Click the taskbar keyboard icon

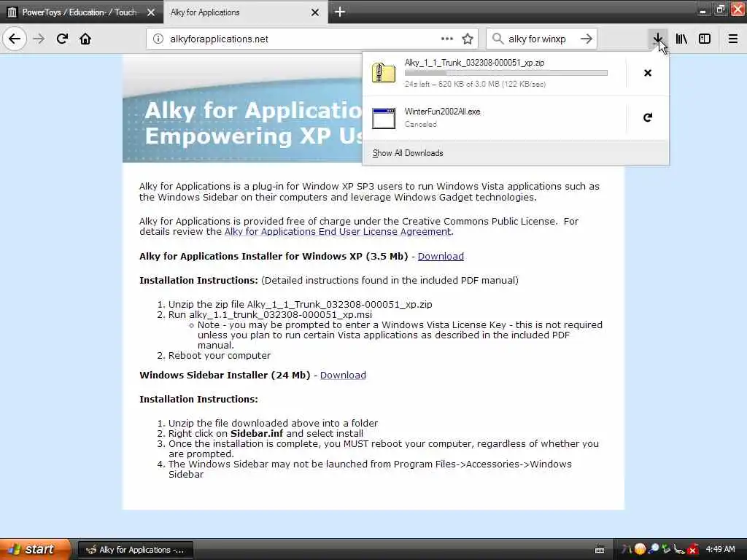click(600, 550)
